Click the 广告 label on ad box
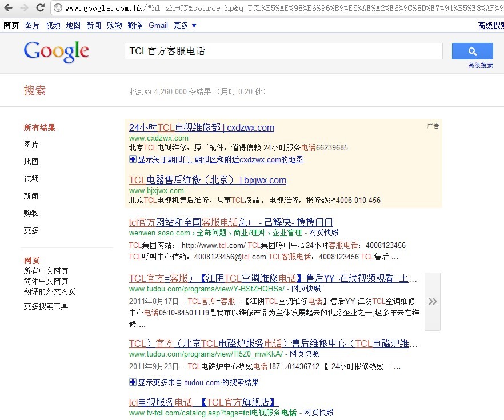This screenshot has width=504, height=420. click(433, 126)
